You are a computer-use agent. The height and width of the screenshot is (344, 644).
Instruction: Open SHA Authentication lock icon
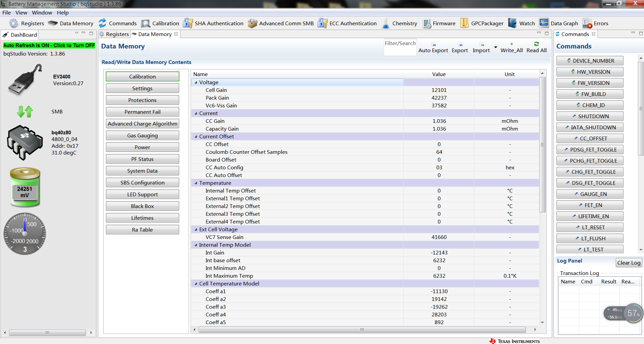point(188,23)
